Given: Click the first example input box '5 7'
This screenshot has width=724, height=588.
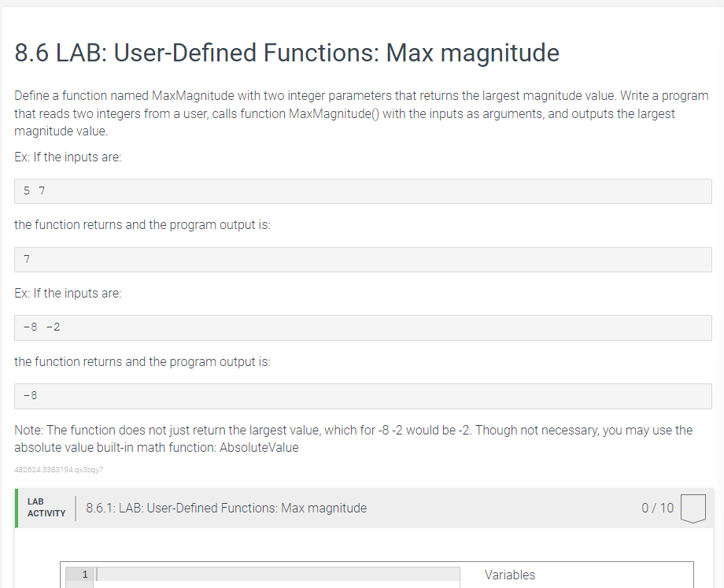Looking at the screenshot, I should tap(363, 191).
